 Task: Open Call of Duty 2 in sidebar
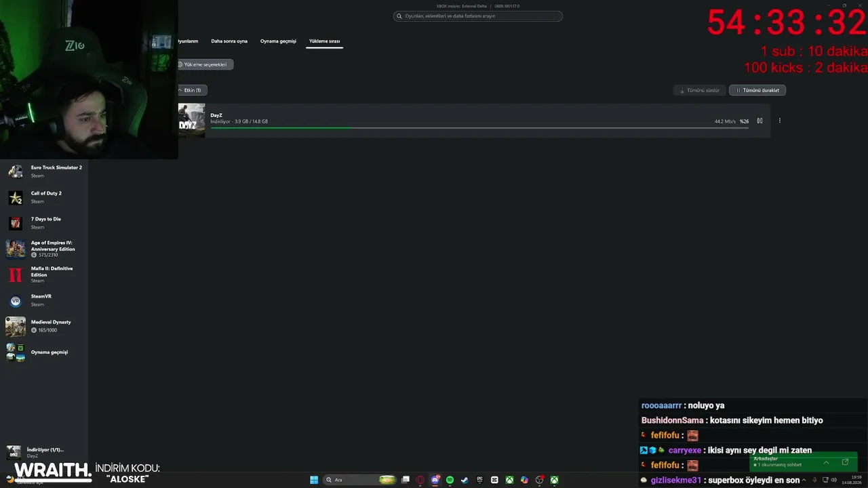pyautogui.click(x=45, y=197)
